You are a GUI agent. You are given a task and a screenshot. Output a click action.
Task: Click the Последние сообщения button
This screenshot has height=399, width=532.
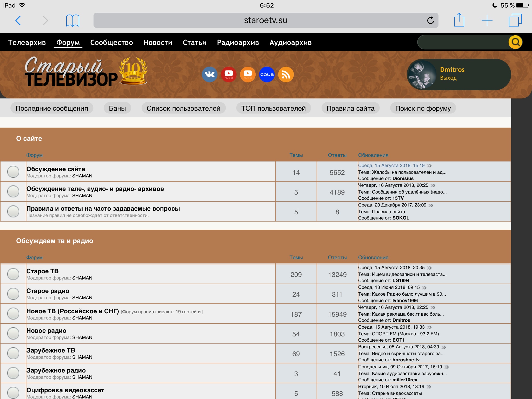[x=52, y=108]
